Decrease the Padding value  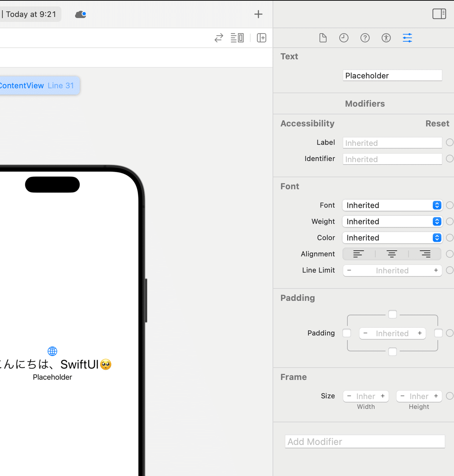point(365,333)
